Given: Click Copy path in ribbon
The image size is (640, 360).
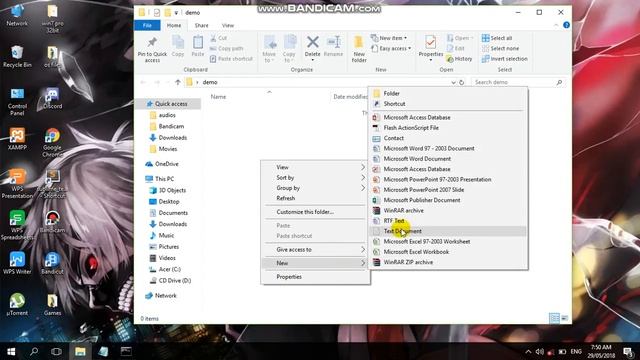Looking at the screenshot, I should click(x=227, y=48).
